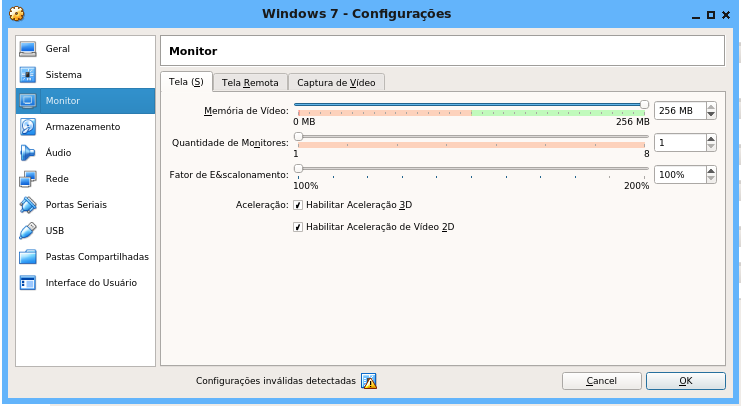Click the Memória de Vídeo slider handle
The height and width of the screenshot is (406, 741).
(644, 104)
